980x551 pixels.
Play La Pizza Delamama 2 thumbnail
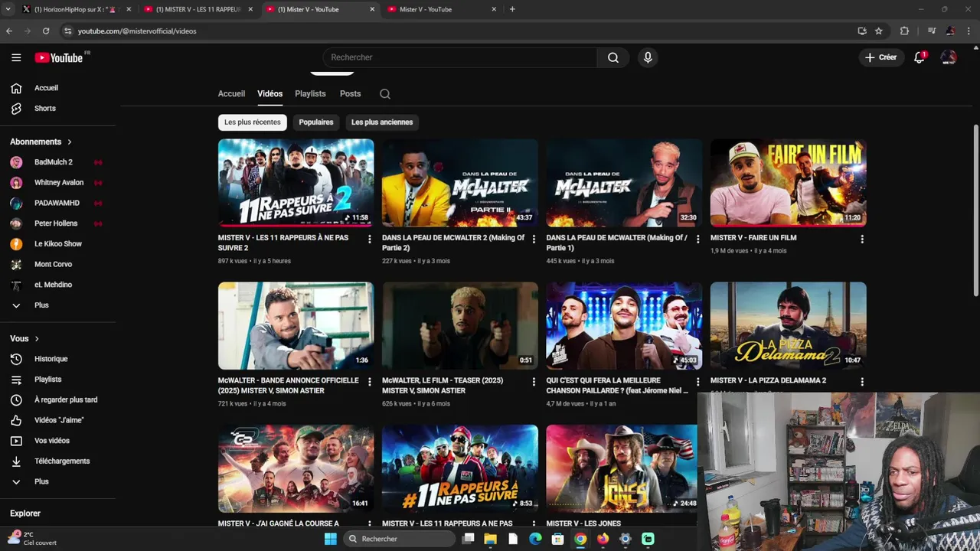[x=789, y=325]
